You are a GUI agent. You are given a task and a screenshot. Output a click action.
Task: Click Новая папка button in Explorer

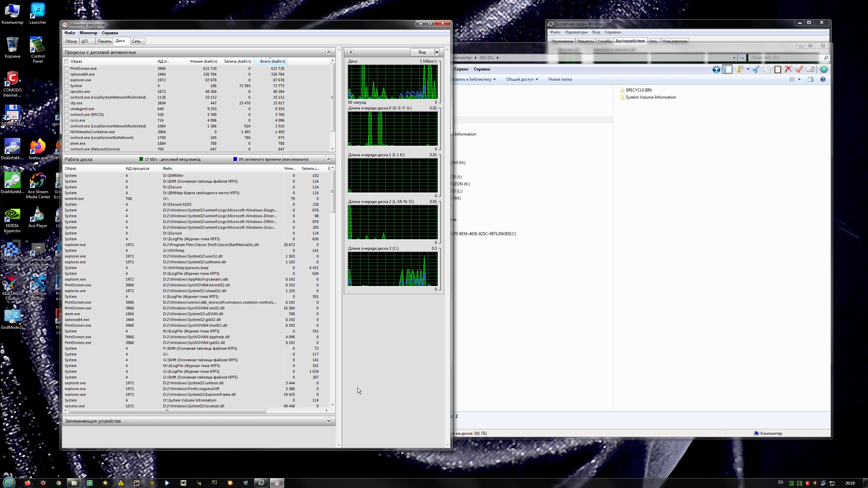(560, 79)
